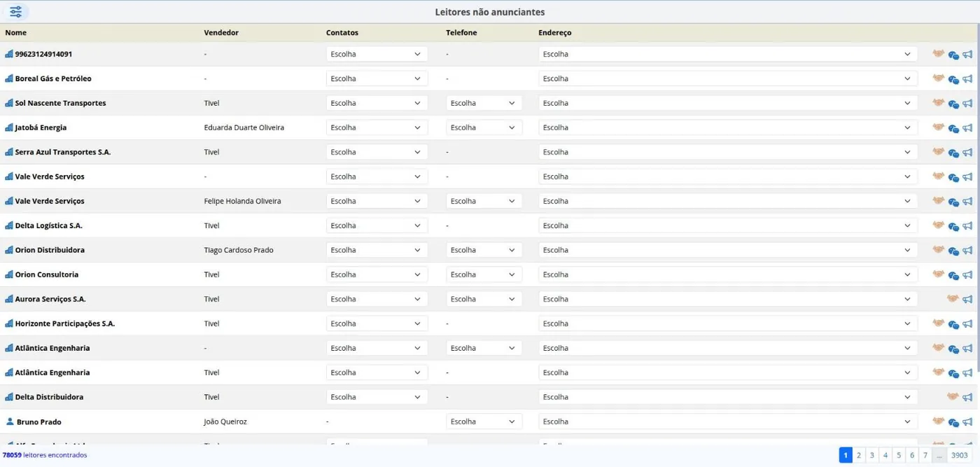Jump to last page 3903

click(x=960, y=455)
